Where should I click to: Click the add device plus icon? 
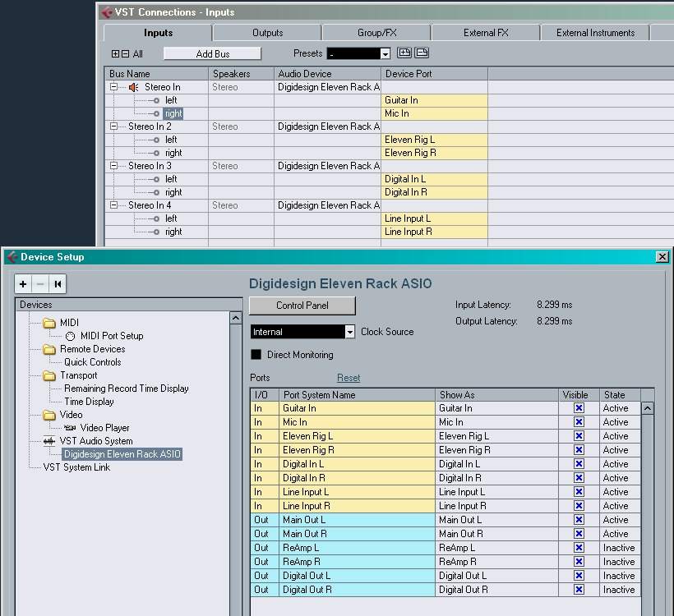pyautogui.click(x=23, y=284)
